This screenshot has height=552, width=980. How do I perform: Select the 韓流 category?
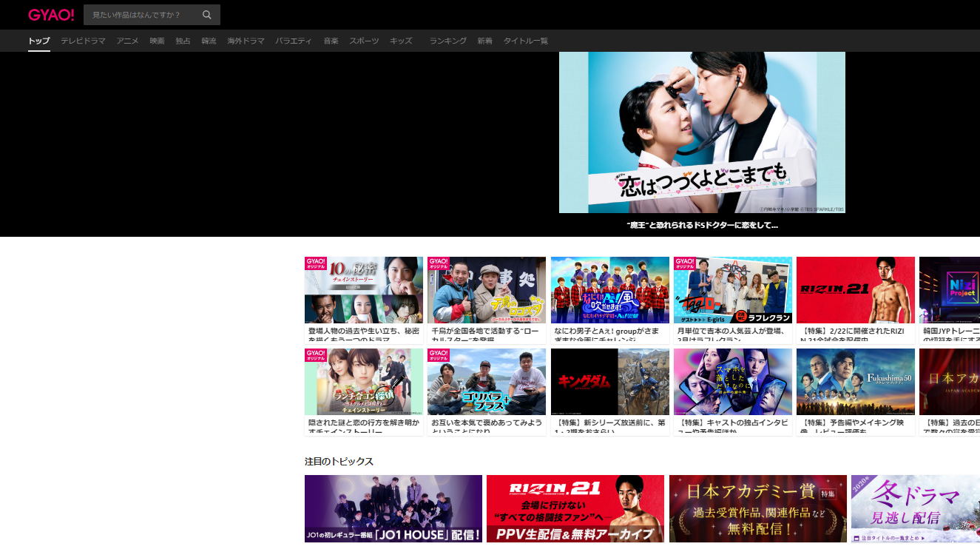coord(209,41)
